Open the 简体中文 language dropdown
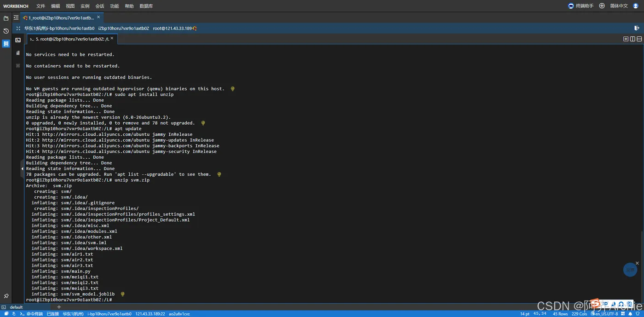The height and width of the screenshot is (317, 644). click(619, 6)
